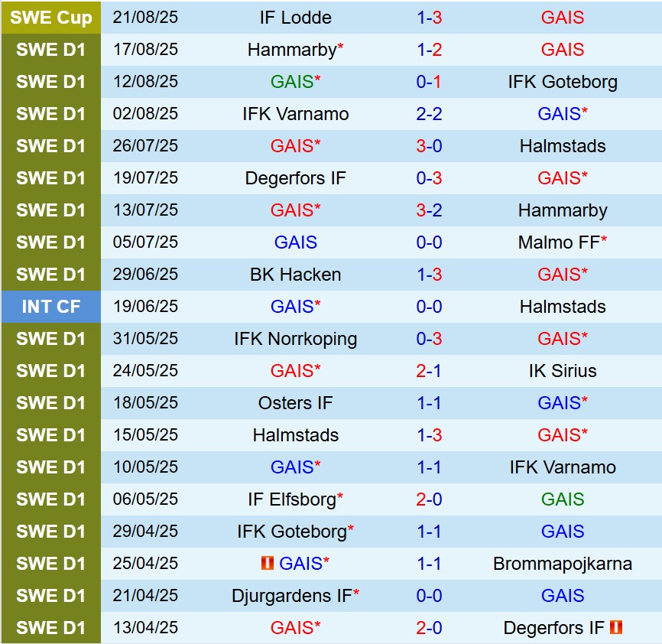This screenshot has height=644, width=662.
Task: Open IF Lodde team link
Action: pos(295,18)
